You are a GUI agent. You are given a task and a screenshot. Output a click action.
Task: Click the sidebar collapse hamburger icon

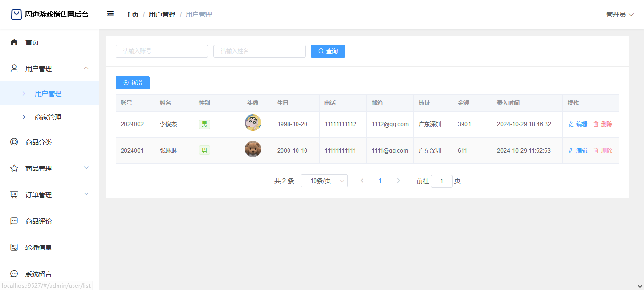point(110,14)
